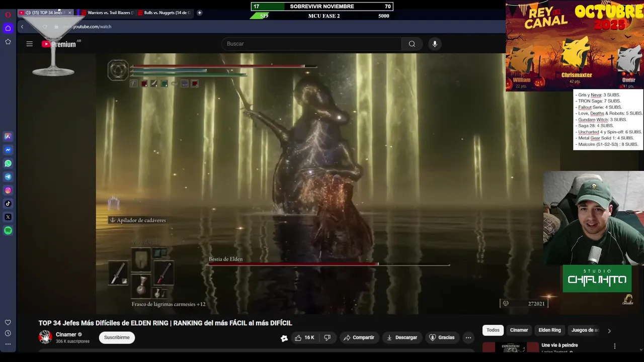Screen dimensions: 644x362
Task: Click the Descargar download button
Action: [402, 338]
